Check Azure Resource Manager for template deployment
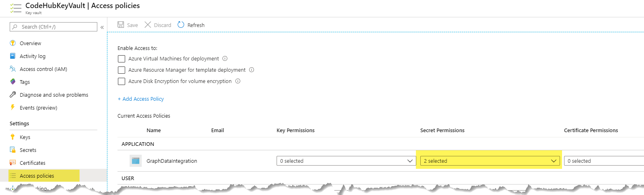644x195 pixels. [122, 70]
